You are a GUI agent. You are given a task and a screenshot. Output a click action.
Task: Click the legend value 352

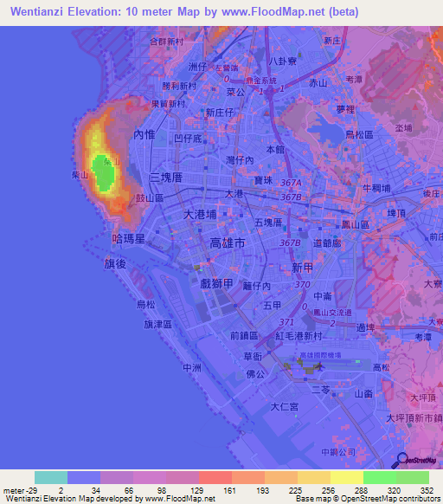point(427,490)
